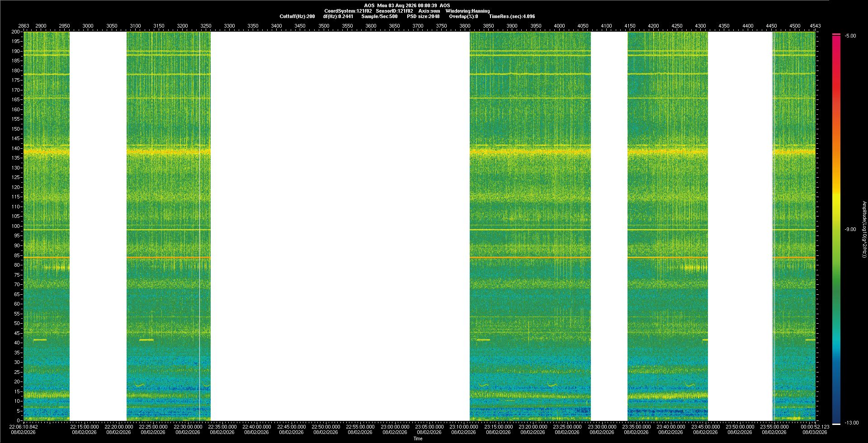The height and width of the screenshot is (443, 868).
Task: Select the 15 tick on the frequency axis
Action: click(17, 391)
